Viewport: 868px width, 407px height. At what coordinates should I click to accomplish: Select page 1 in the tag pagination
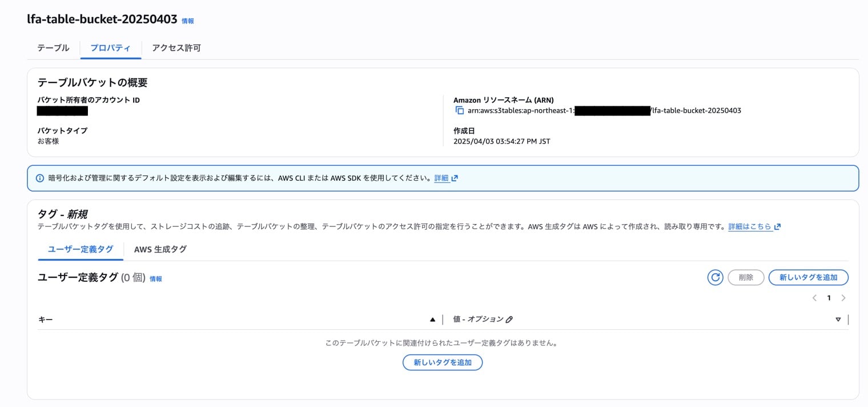coord(829,298)
